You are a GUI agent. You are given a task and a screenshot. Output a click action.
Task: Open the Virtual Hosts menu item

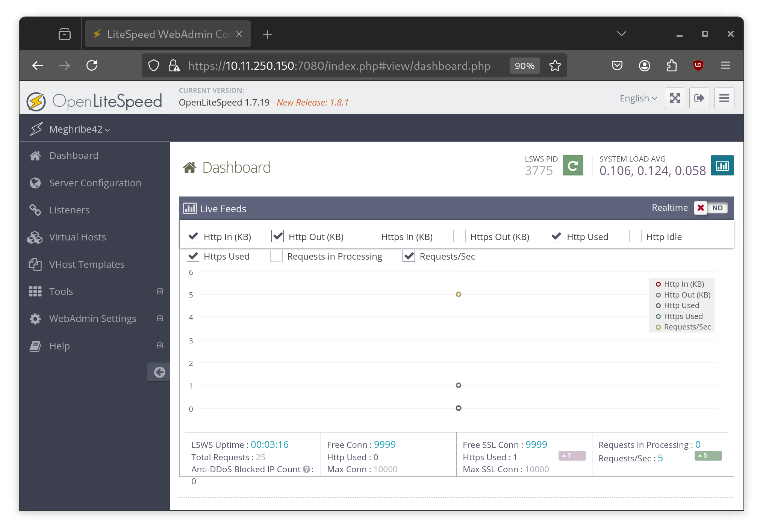tap(94, 237)
